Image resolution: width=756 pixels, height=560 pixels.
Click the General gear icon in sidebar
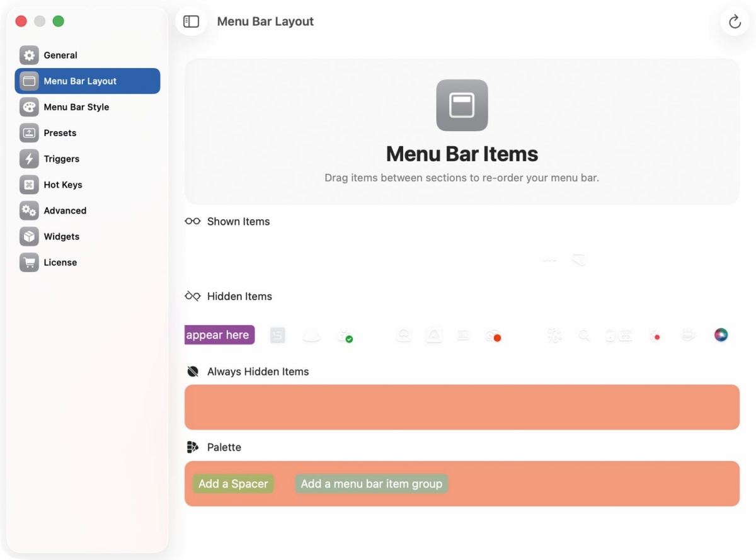[x=29, y=55]
